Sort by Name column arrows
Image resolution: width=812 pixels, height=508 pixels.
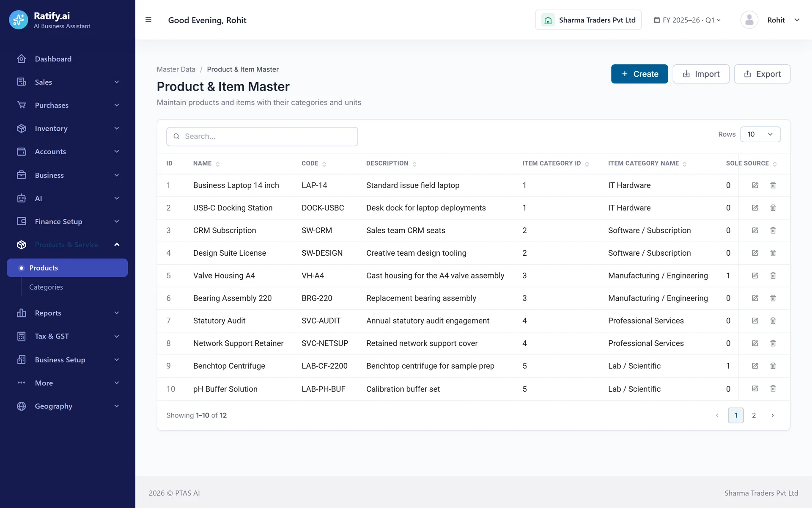click(x=218, y=164)
